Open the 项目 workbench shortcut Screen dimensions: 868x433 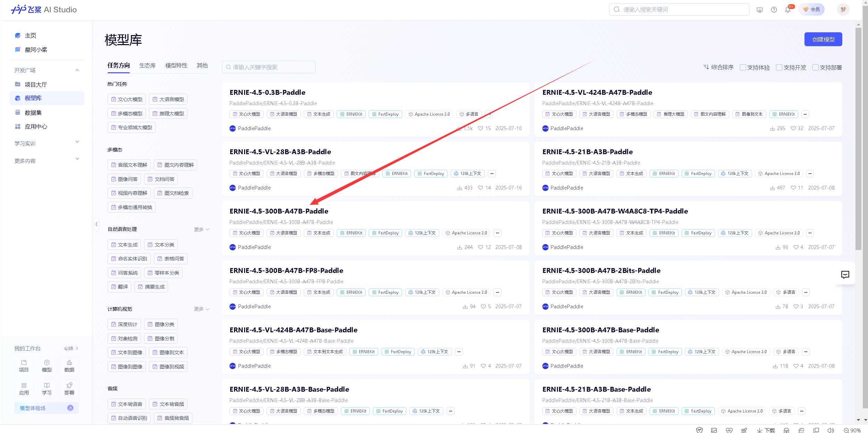point(24,366)
